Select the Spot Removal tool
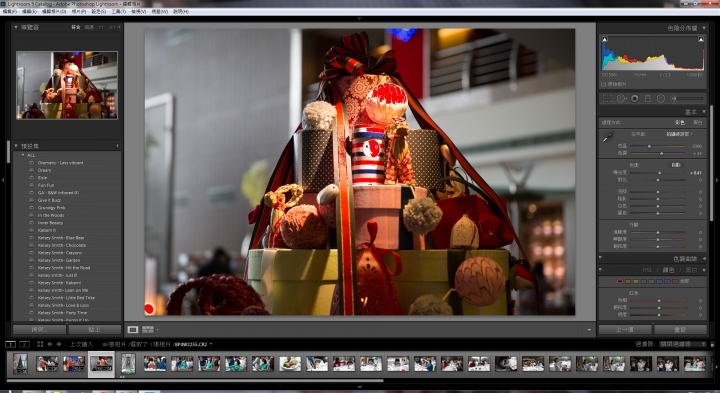The image size is (720, 393). point(621,98)
